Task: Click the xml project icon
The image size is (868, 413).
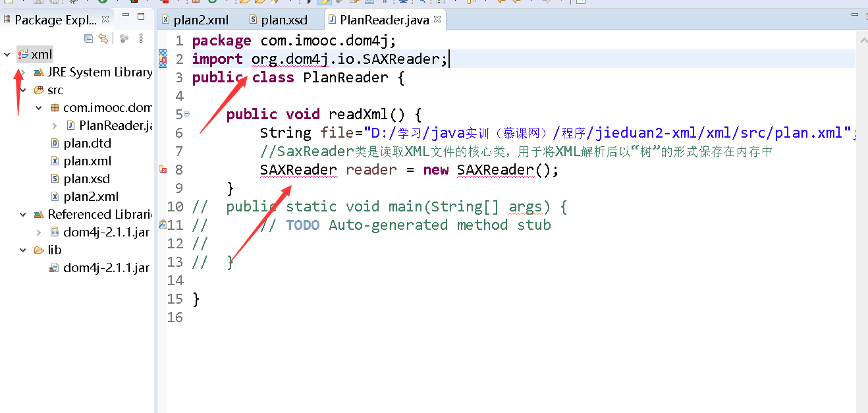Action: click(23, 55)
